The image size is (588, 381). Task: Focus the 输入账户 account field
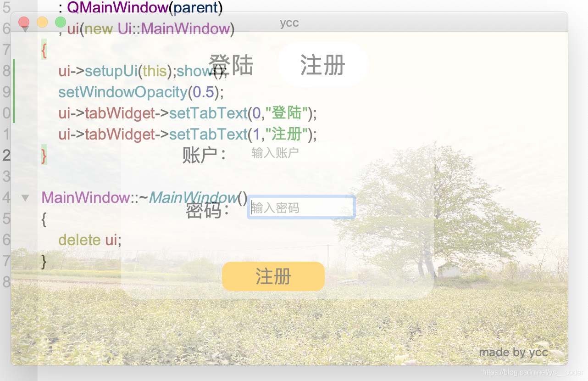pyautogui.click(x=301, y=153)
